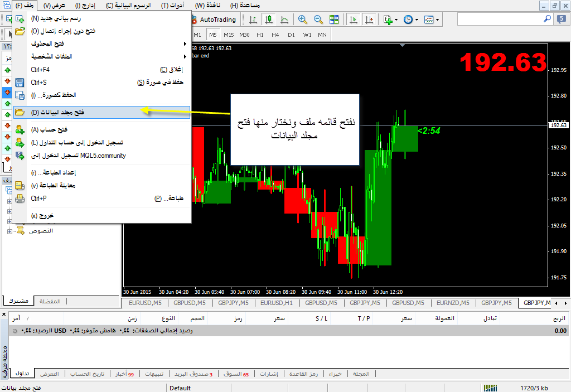Switch to the EURUSD,H1 chart tab

[277, 303]
